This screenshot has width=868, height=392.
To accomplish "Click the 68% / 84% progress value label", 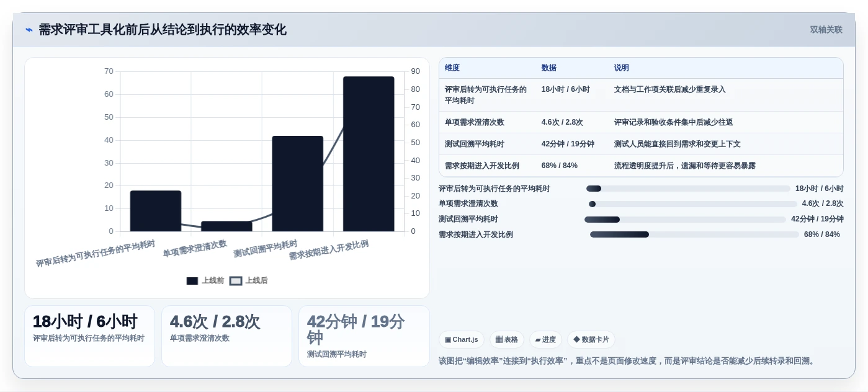I will (822, 234).
